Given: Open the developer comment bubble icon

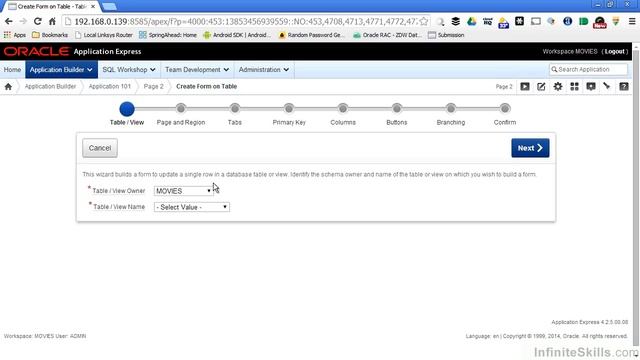Looking at the screenshot, I should [x=591, y=87].
